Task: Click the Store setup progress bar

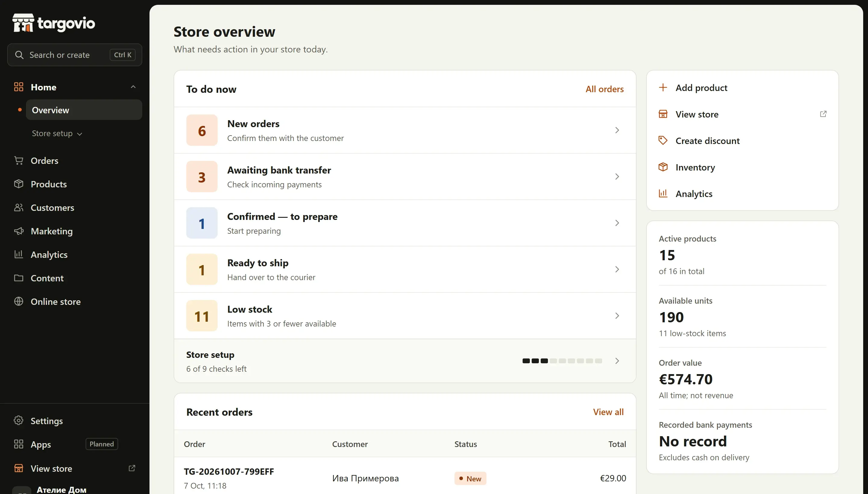Action: (562, 361)
